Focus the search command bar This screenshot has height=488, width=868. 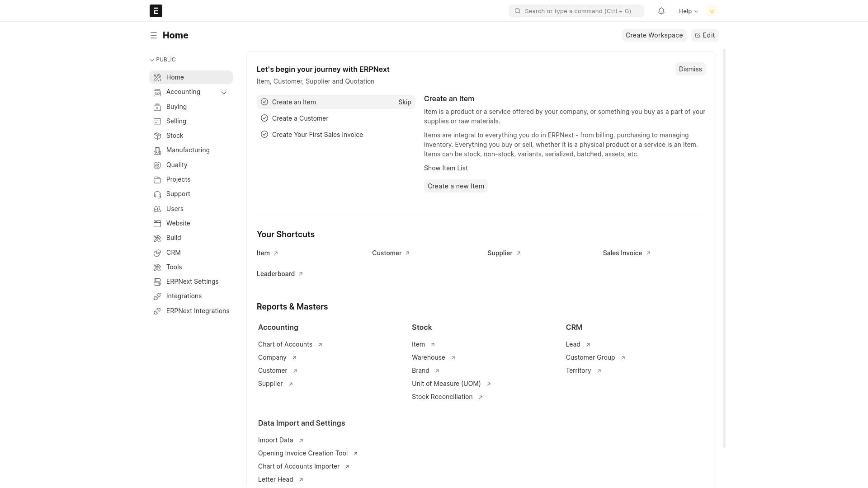click(x=577, y=11)
